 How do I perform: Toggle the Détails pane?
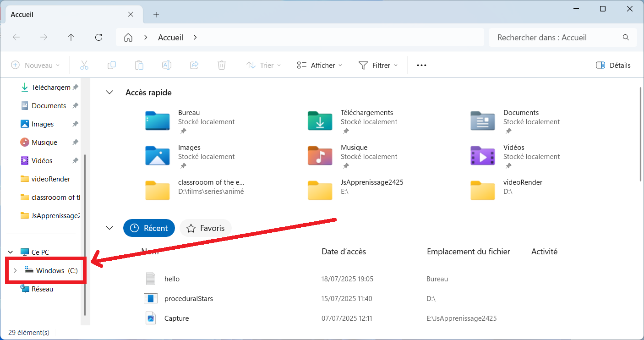[613, 66]
